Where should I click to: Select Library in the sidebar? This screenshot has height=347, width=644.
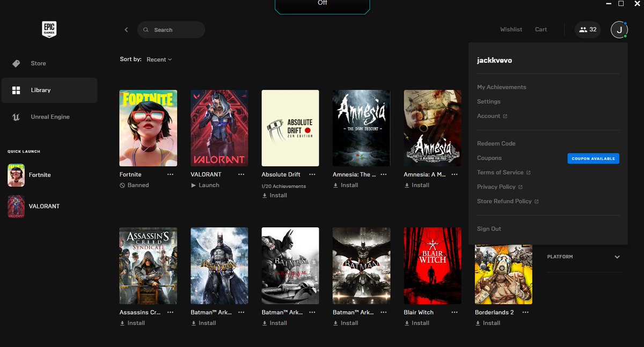(x=49, y=90)
